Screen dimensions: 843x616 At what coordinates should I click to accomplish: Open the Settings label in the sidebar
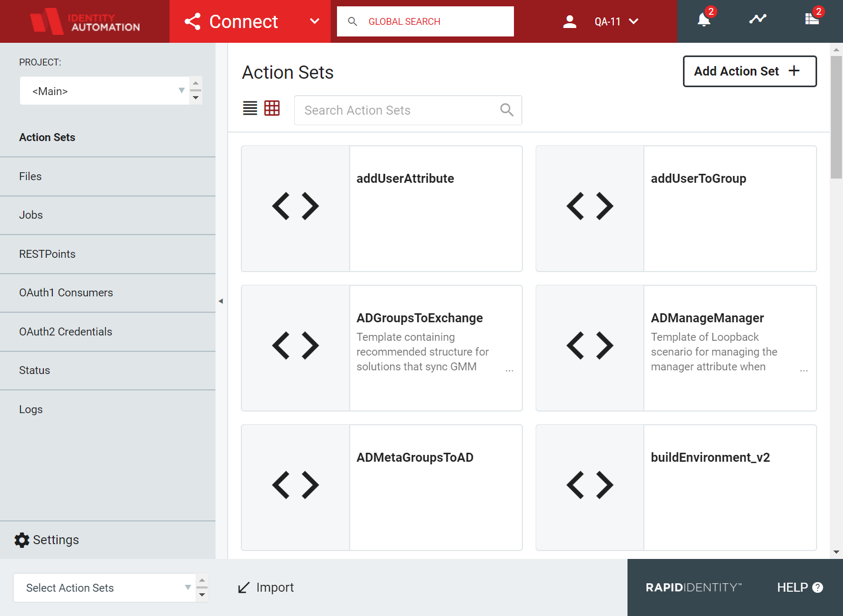click(x=56, y=540)
